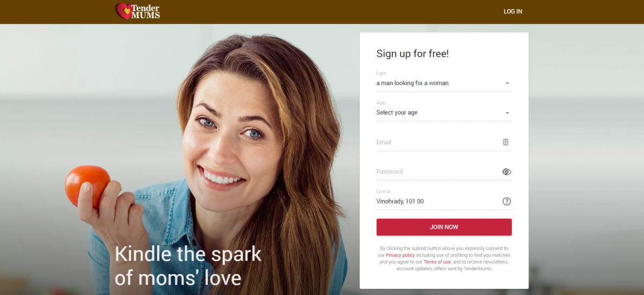
Task: Click the location help question mark icon
Action: 507,202
